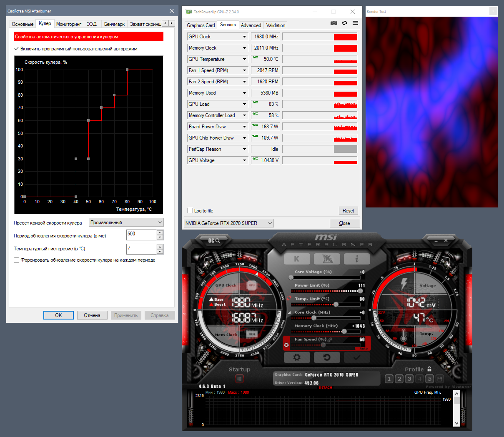This screenshot has width=504, height=437.
Task: Click Reset in GPU-Z
Action: 348,211
